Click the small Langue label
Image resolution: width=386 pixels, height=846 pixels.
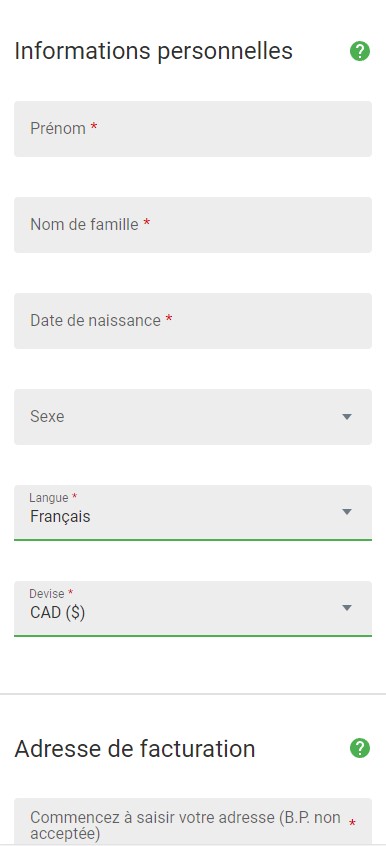pos(49,497)
